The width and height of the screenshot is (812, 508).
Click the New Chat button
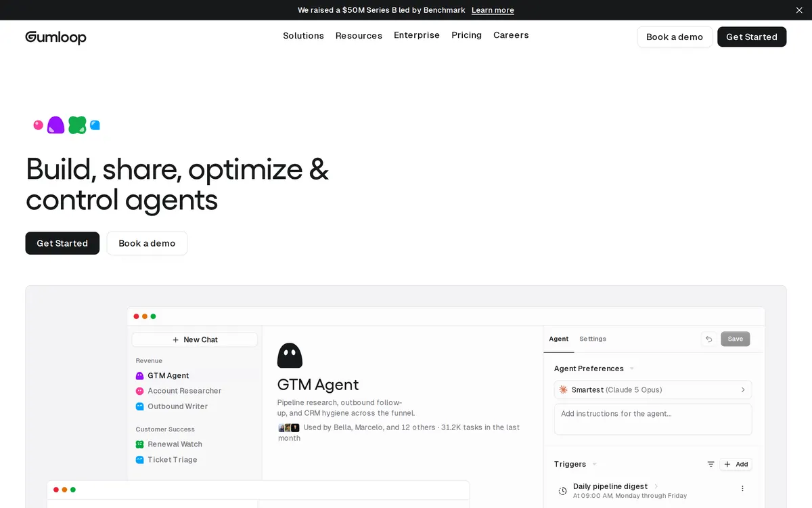(195, 340)
